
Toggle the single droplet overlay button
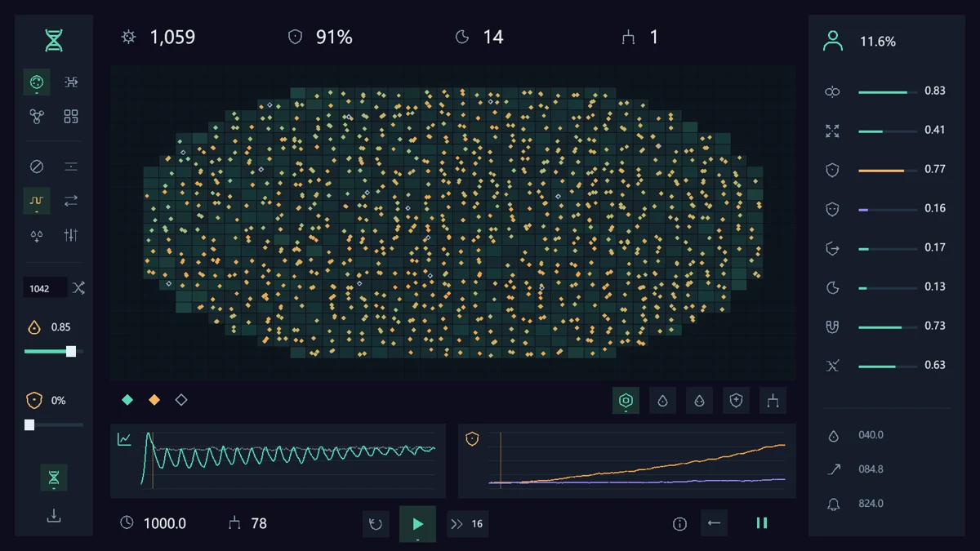tap(663, 401)
